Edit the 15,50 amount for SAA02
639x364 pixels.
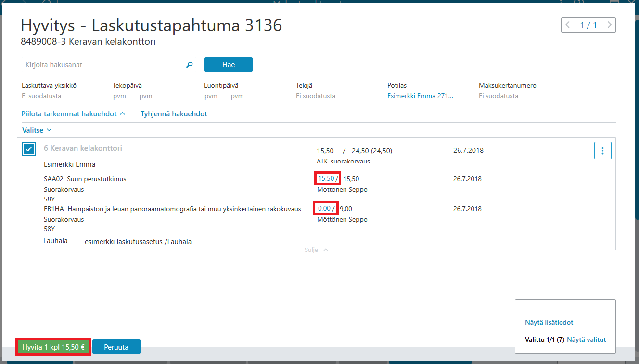coord(326,179)
